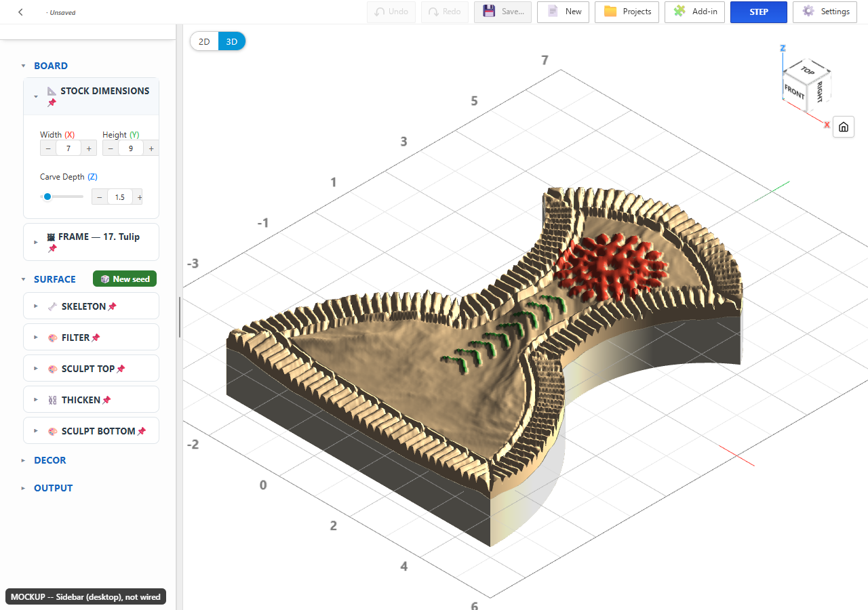Image resolution: width=868 pixels, height=610 pixels.
Task: Click the pin icon under FRAME — 17. Tulip
Action: click(x=52, y=249)
